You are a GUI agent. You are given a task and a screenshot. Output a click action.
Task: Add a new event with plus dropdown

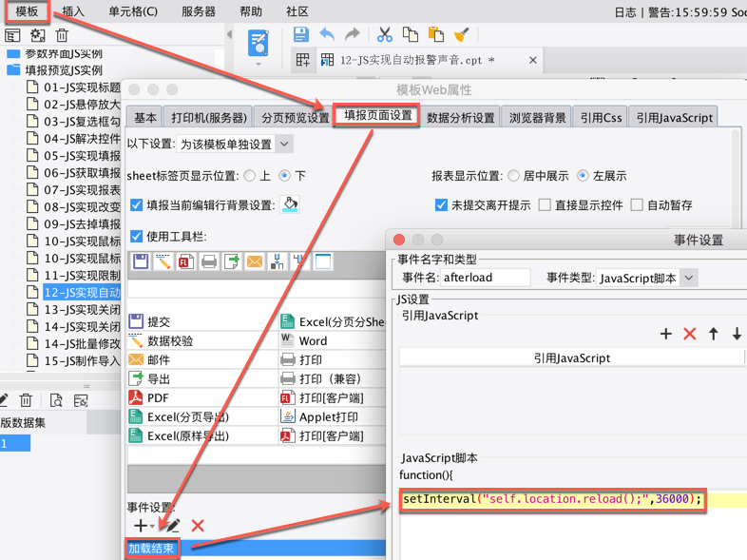pyautogui.click(x=144, y=526)
